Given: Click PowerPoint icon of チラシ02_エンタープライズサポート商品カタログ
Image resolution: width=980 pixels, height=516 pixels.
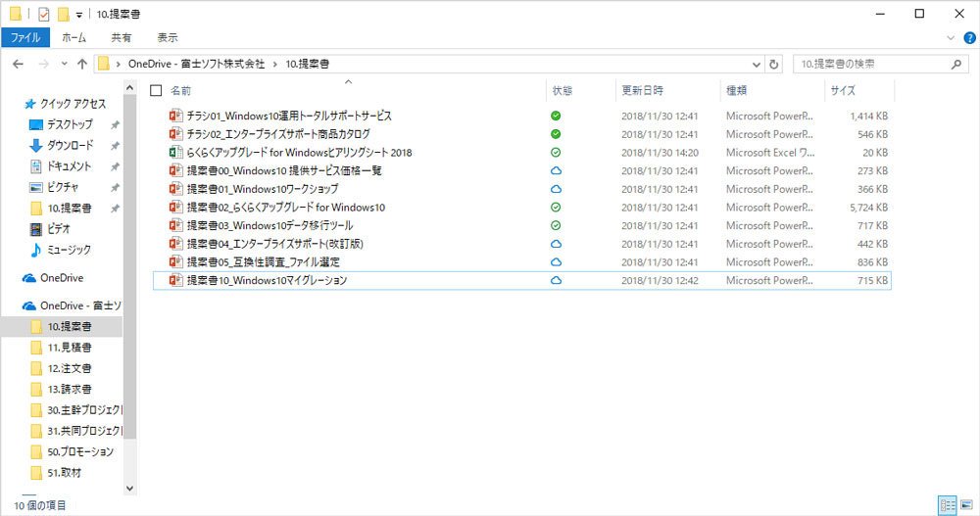Looking at the screenshot, I should tap(175, 134).
